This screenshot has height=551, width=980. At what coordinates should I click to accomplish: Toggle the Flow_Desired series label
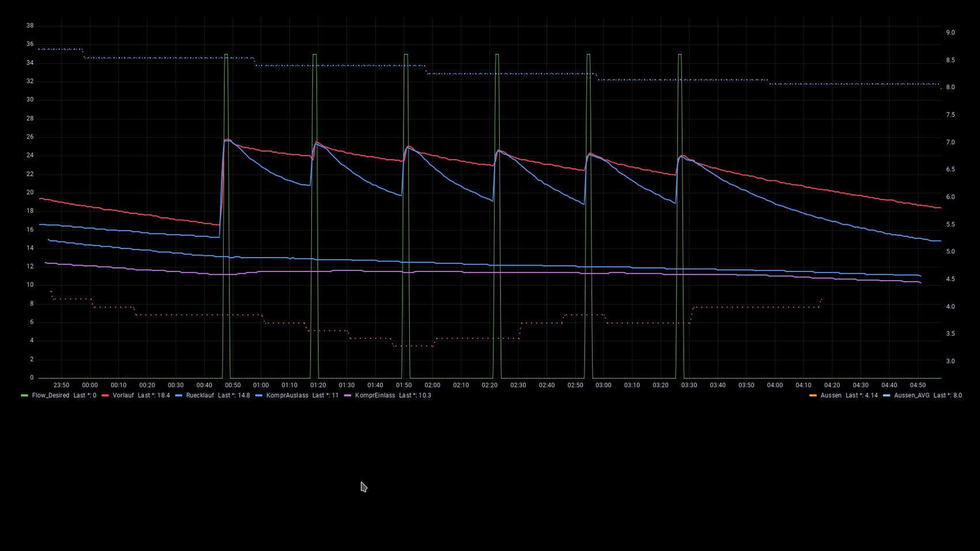51,395
